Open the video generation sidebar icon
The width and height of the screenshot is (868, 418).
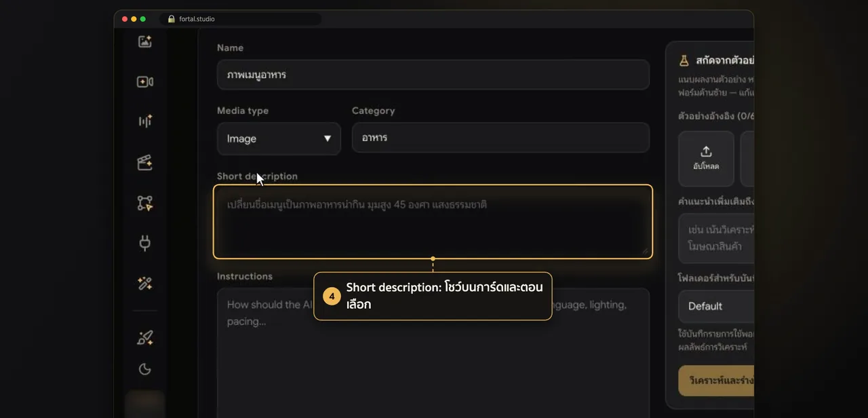(145, 81)
